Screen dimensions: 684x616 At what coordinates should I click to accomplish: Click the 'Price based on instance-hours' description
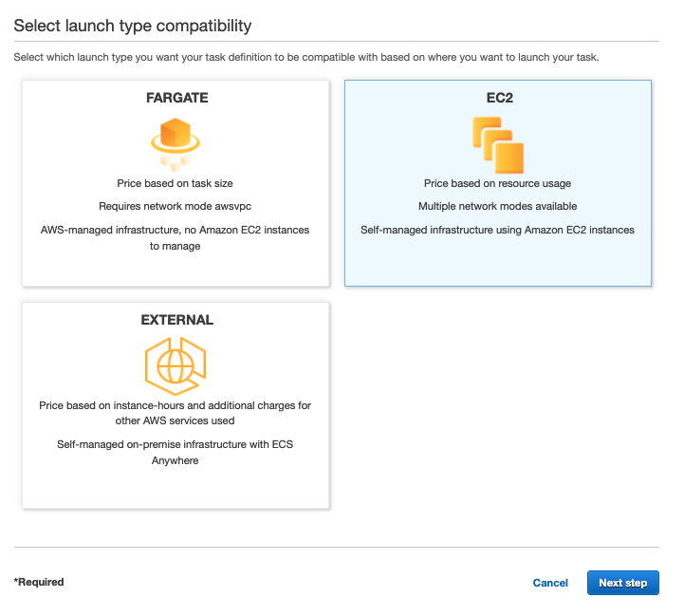[176, 413]
